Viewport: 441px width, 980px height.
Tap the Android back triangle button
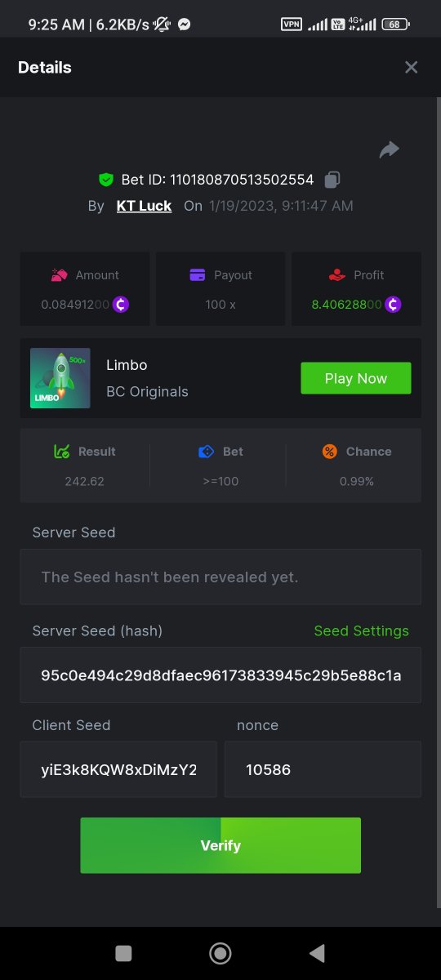point(317,953)
